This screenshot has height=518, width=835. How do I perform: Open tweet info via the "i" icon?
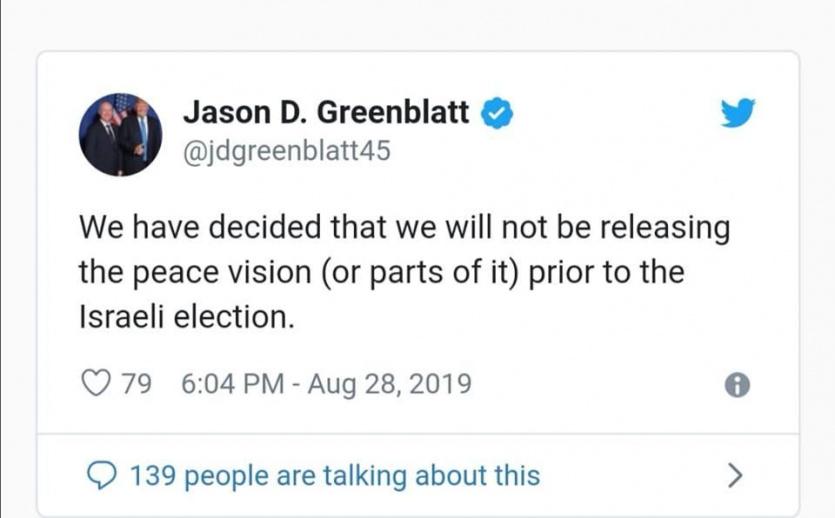click(x=736, y=385)
